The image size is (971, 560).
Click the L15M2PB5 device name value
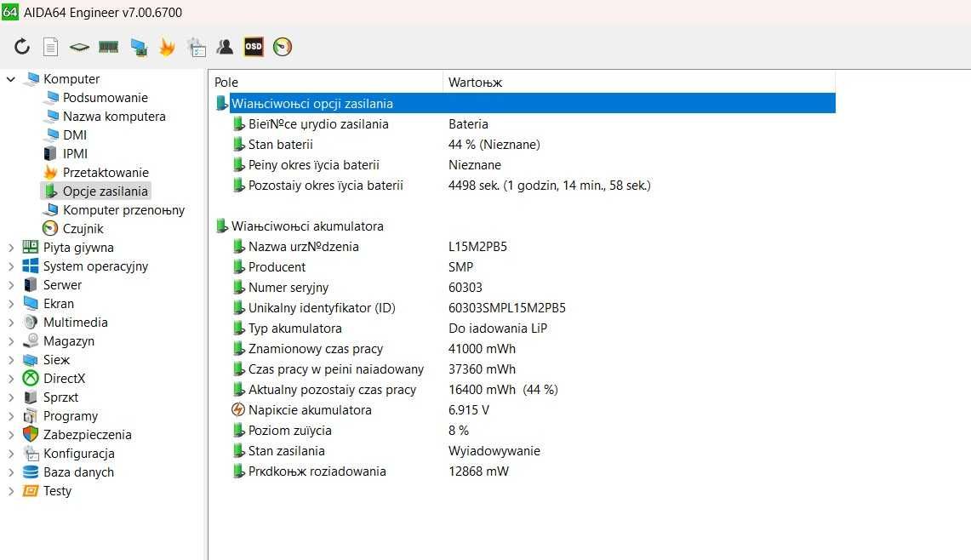point(477,247)
